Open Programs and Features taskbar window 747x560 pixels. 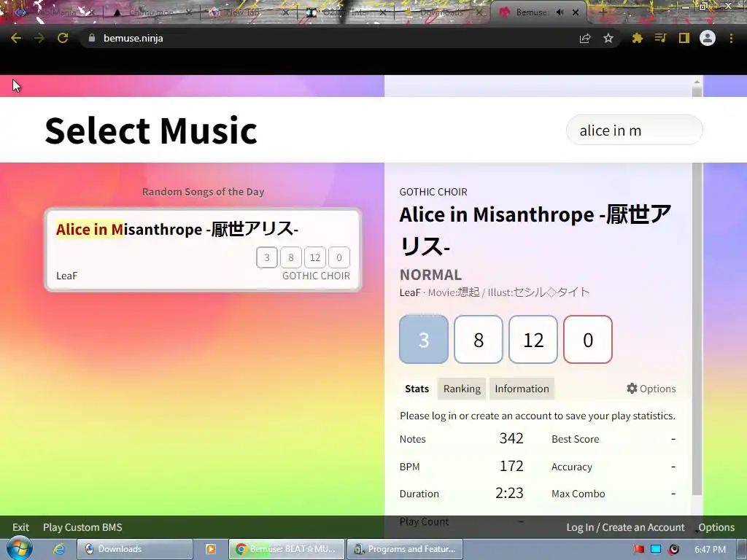click(404, 549)
